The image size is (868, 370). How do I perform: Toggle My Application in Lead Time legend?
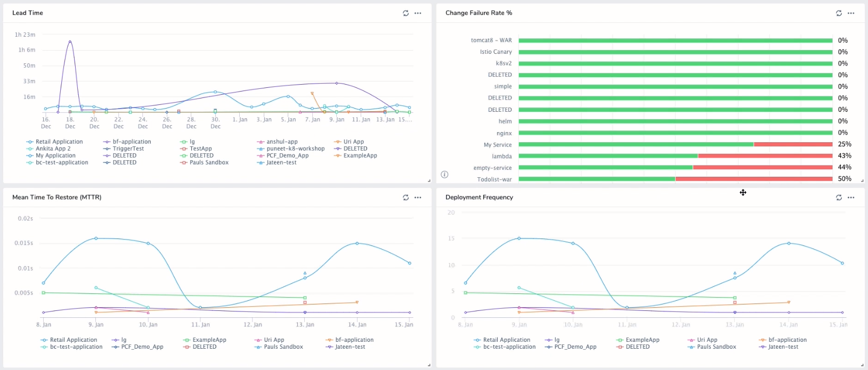tap(51, 155)
